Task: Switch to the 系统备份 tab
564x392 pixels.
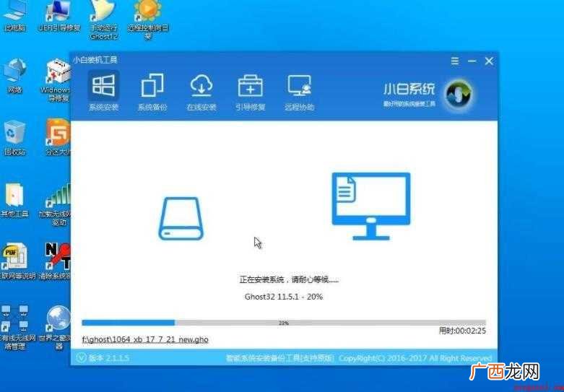Action: (x=152, y=92)
